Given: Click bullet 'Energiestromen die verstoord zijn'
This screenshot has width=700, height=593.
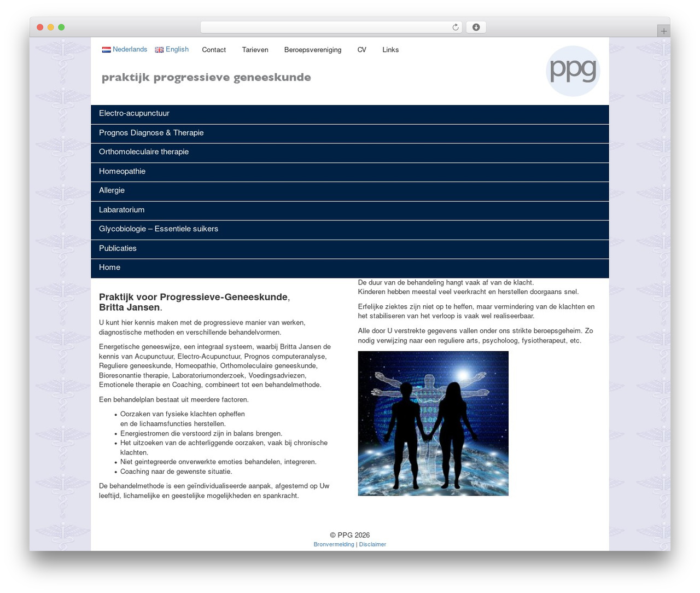Looking at the screenshot, I should coord(201,433).
